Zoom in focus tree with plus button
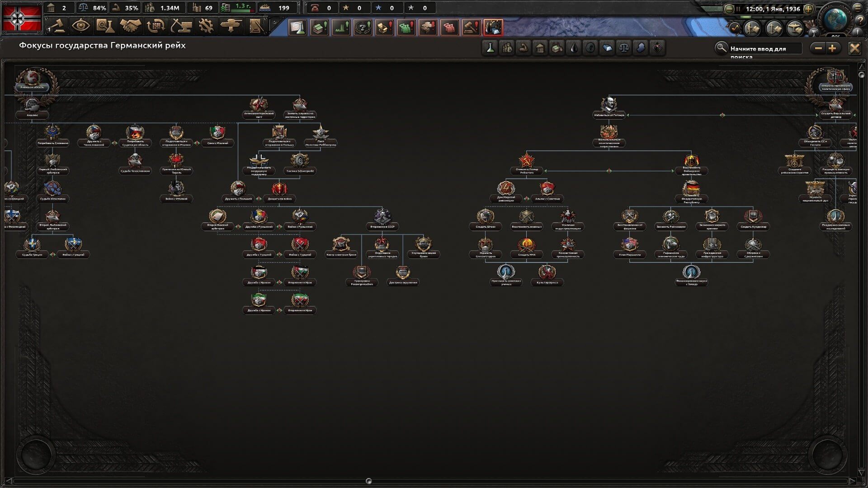 (x=832, y=48)
